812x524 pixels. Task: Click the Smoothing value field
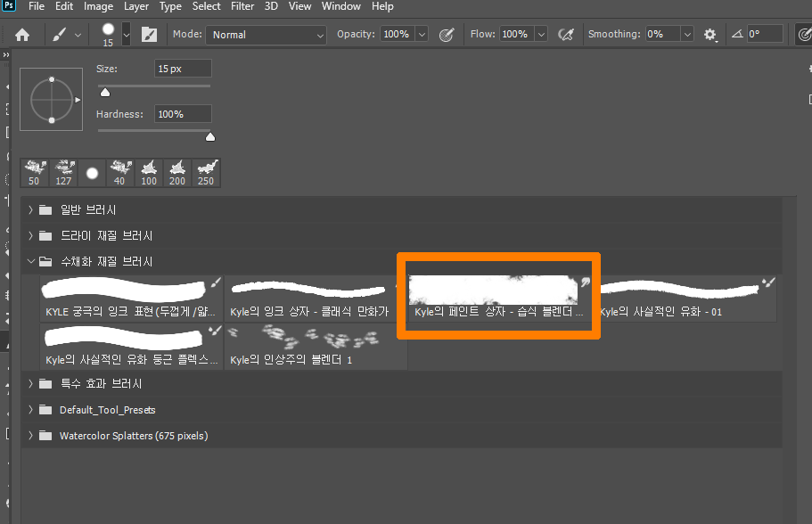pos(662,34)
